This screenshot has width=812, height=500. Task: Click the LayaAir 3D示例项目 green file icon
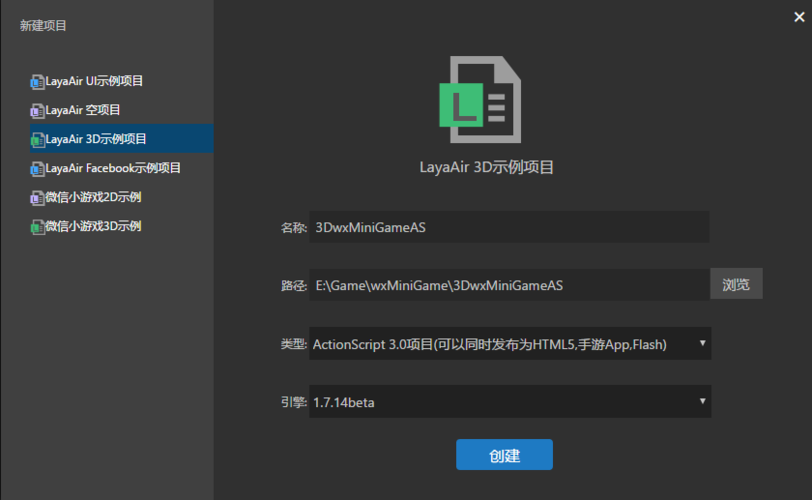pos(37,140)
